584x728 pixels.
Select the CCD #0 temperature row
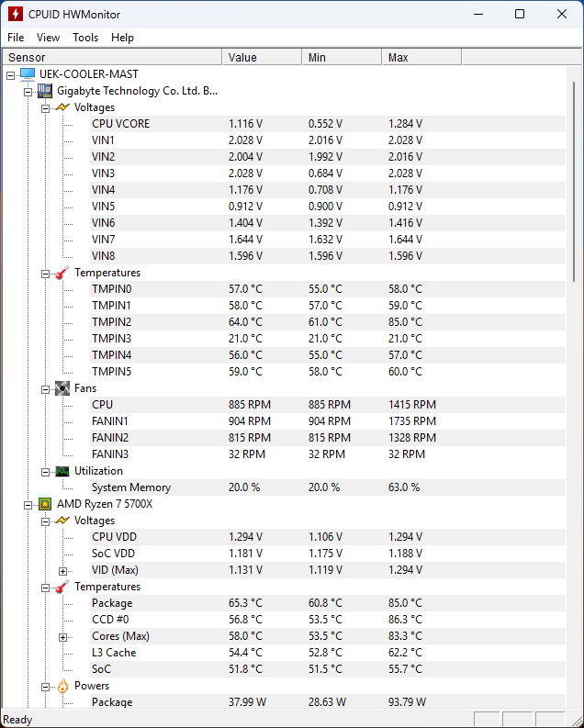click(x=328, y=620)
